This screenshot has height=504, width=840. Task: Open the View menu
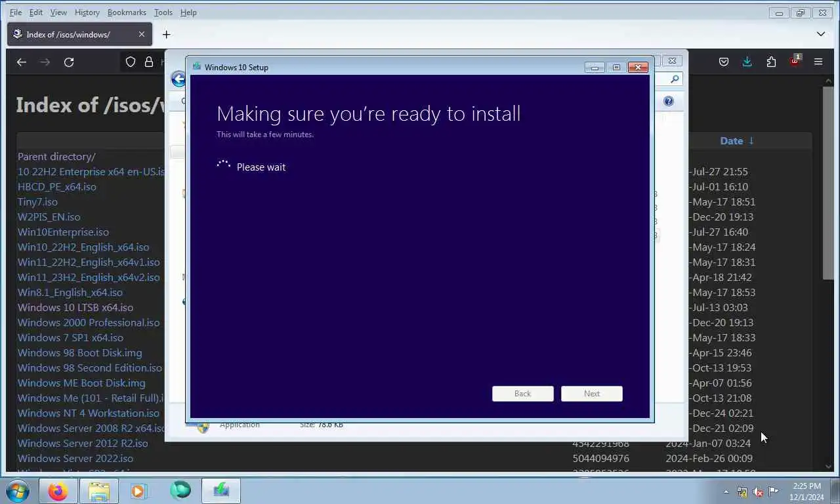(x=58, y=12)
